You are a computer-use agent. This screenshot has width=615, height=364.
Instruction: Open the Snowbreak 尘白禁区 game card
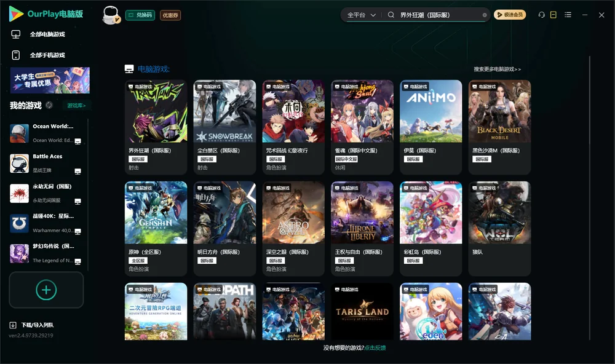coord(224,127)
